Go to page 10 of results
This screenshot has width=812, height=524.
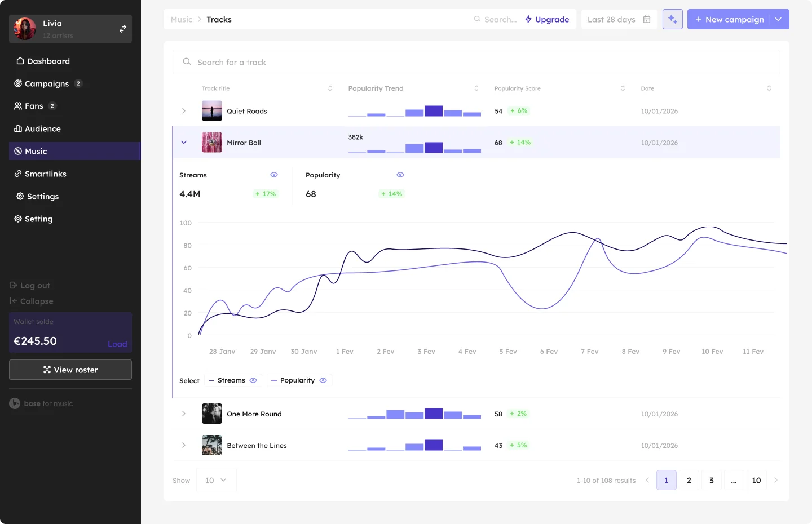pos(757,480)
